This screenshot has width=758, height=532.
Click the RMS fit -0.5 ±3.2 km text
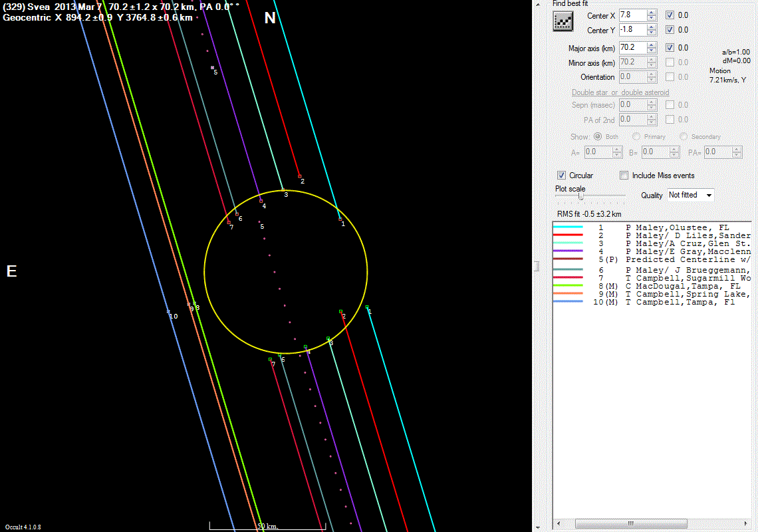589,213
